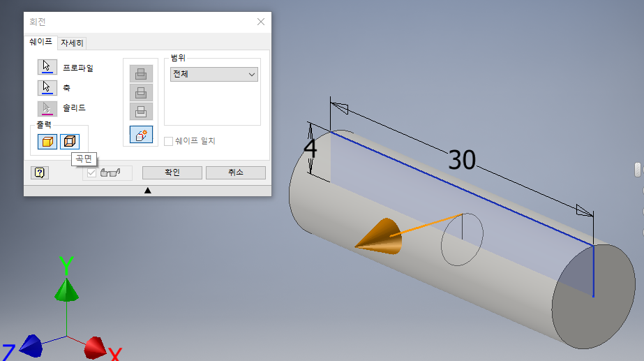
Task: Select the Cut operation icon
Action: (x=141, y=92)
